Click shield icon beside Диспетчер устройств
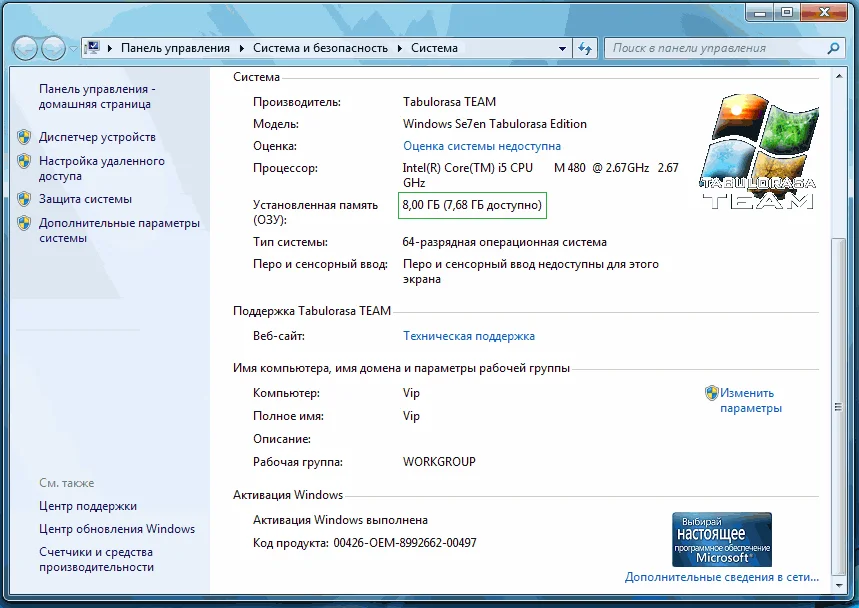This screenshot has height=608, width=859. pyautogui.click(x=24, y=137)
